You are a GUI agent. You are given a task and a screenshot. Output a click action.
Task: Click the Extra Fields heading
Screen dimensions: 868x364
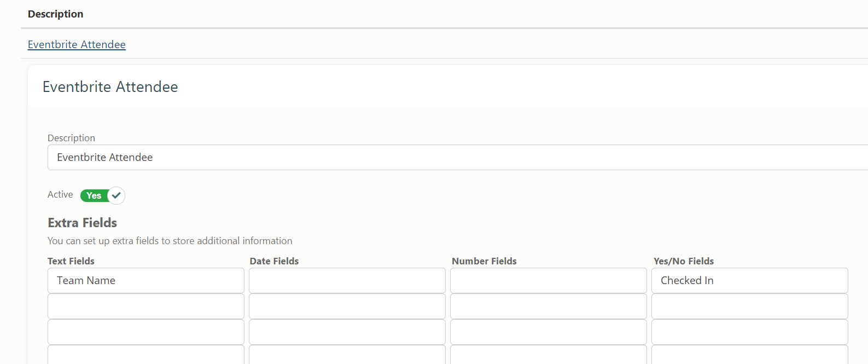click(x=82, y=223)
